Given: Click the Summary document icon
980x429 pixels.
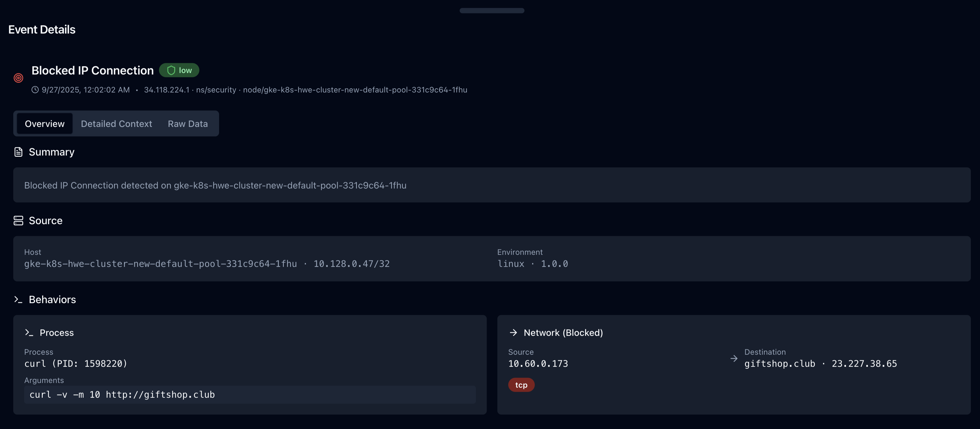Looking at the screenshot, I should coord(18,152).
